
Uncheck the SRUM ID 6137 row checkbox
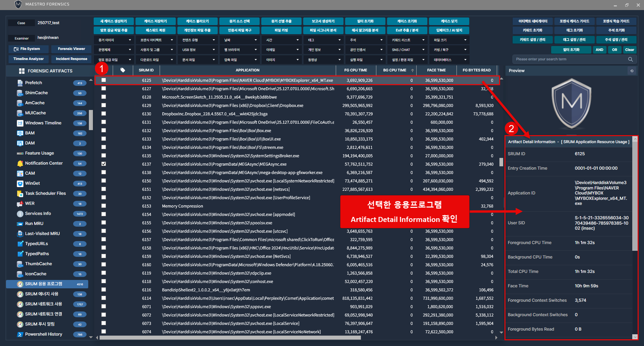point(104,164)
